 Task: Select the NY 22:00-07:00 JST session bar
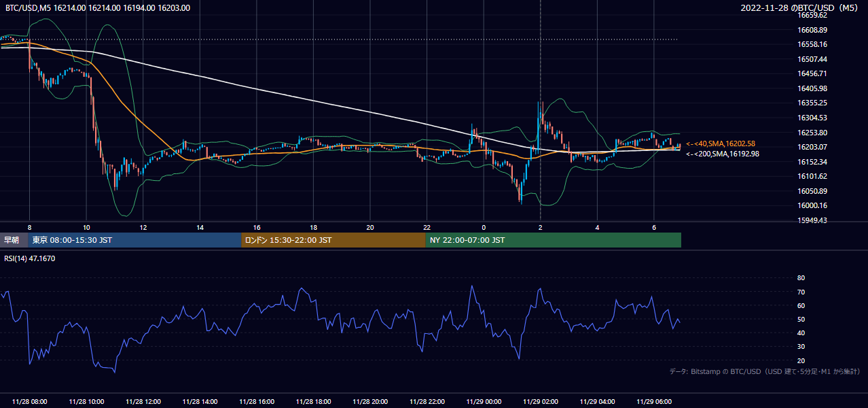coord(554,240)
